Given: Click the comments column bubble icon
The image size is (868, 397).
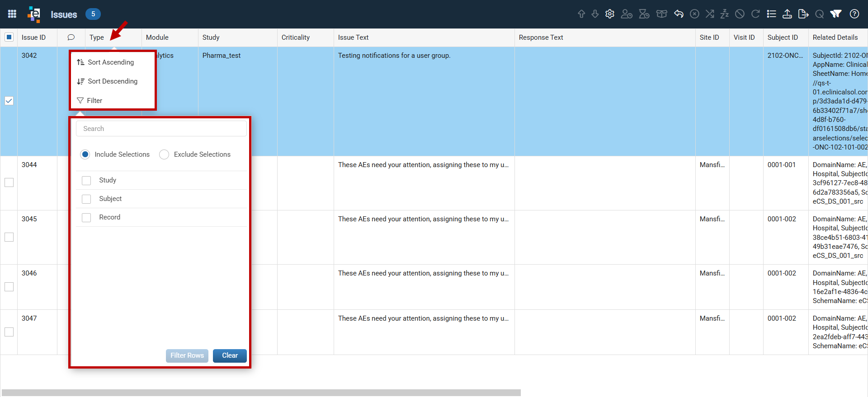Looking at the screenshot, I should [x=71, y=37].
